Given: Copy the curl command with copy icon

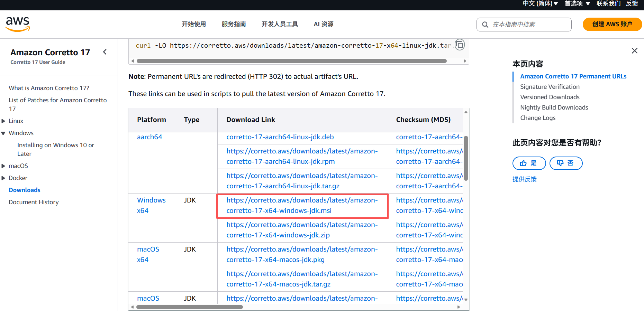Looking at the screenshot, I should pos(460,45).
